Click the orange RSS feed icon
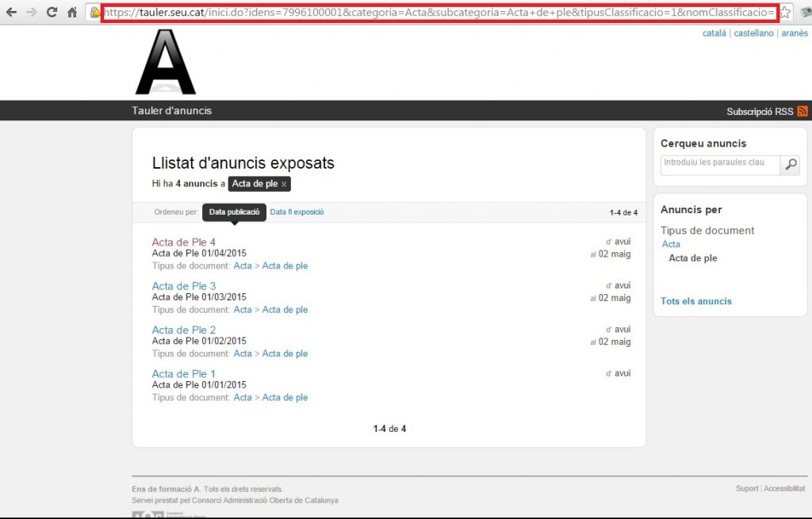812x519 pixels. click(802, 112)
